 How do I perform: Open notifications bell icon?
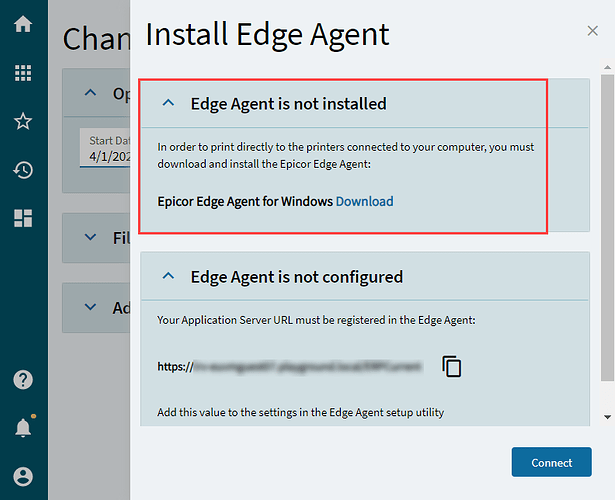(x=23, y=427)
